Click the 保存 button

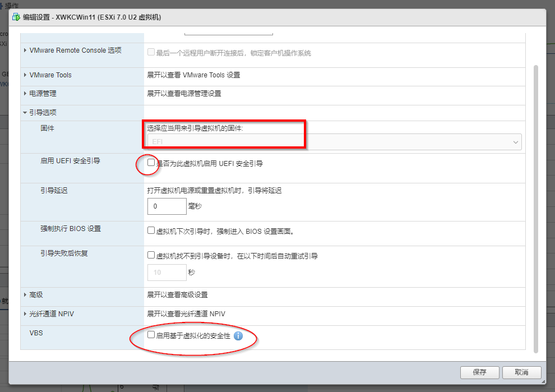click(480, 372)
